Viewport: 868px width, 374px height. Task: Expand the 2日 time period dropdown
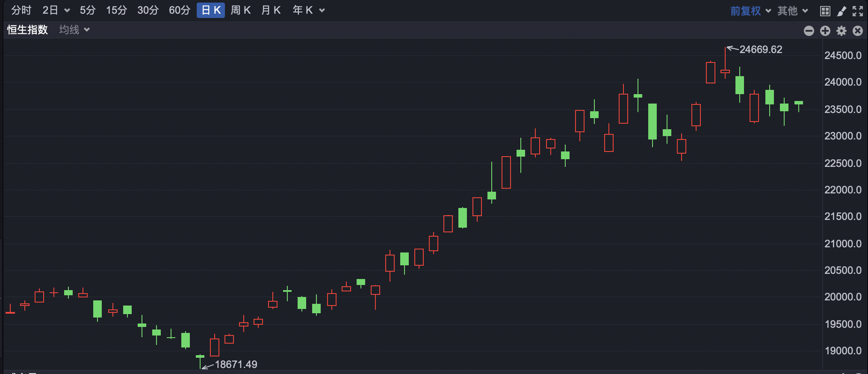pos(67,11)
